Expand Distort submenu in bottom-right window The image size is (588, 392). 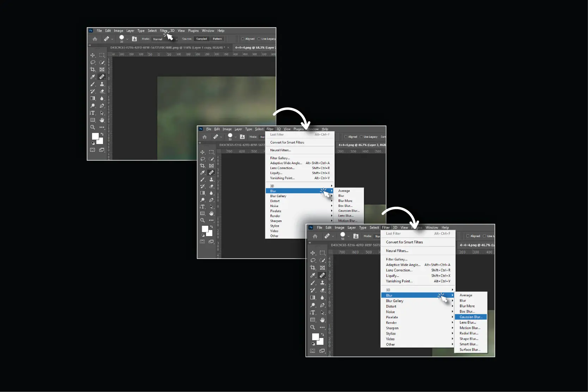418,306
